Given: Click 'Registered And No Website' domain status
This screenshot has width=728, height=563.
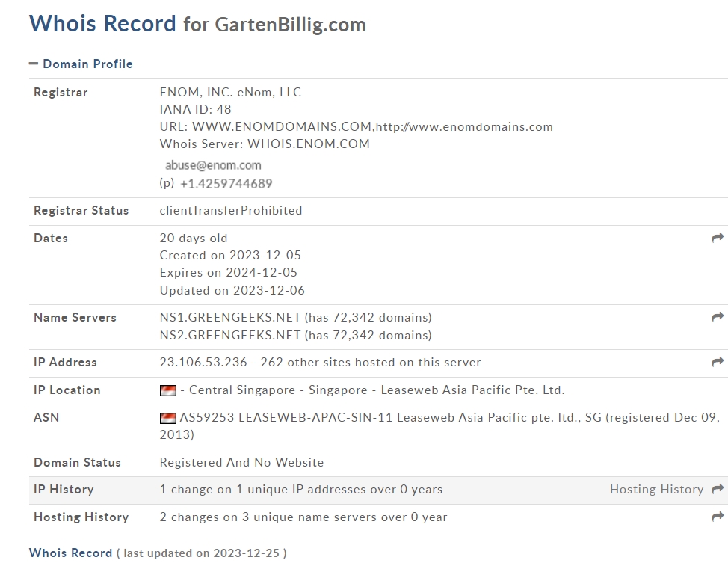Looking at the screenshot, I should [241, 463].
